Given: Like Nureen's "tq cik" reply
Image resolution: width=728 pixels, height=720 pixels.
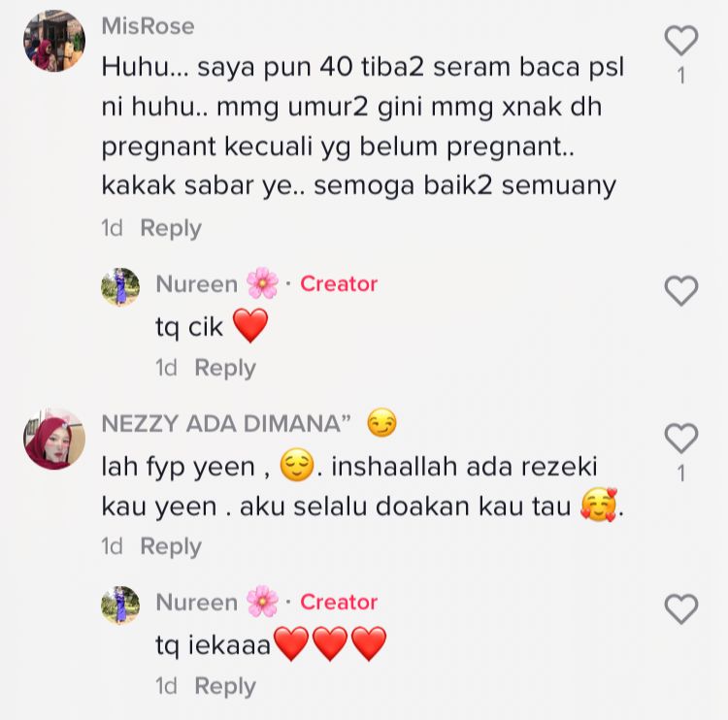Looking at the screenshot, I should (681, 290).
